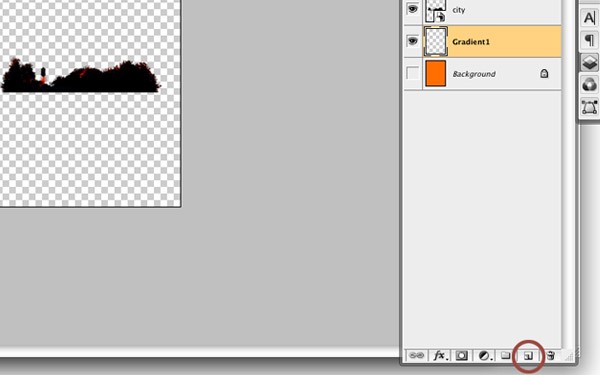Open the Character panel icon

589,17
